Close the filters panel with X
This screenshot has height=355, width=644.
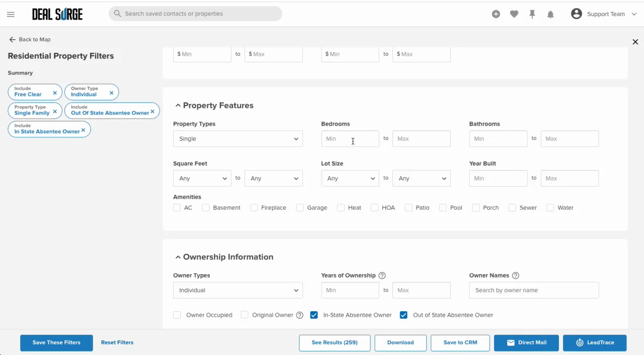click(x=635, y=42)
